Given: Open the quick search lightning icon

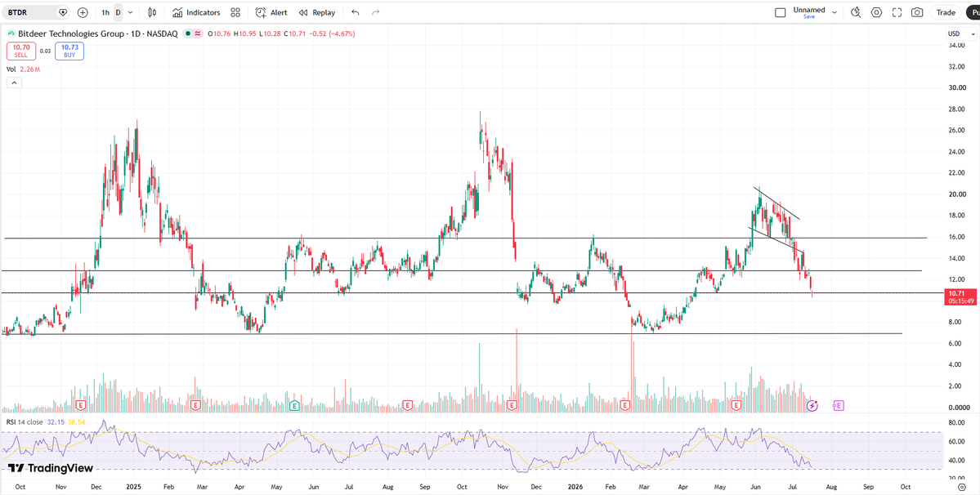Looking at the screenshot, I should pyautogui.click(x=856, y=12).
